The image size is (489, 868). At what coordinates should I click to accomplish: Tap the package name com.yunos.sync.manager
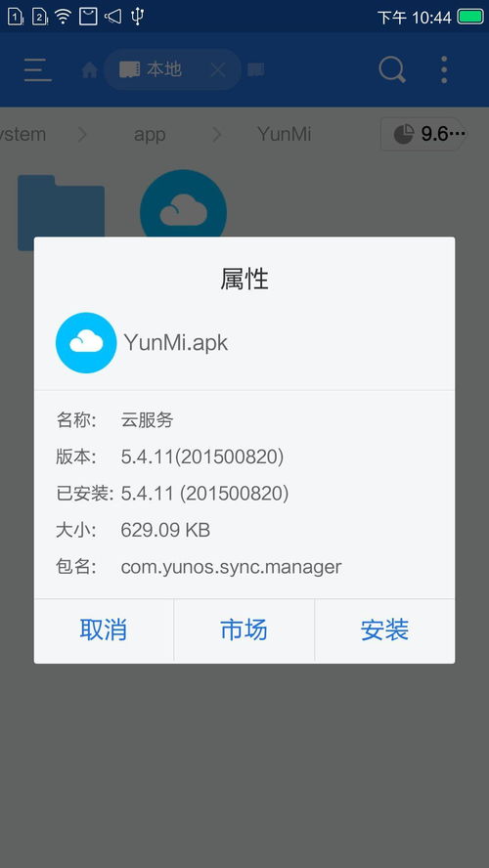point(231,567)
